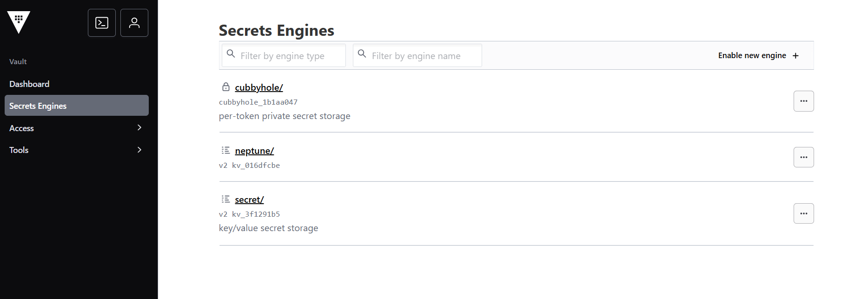Expand the Access chevron in sidebar
Viewport: 868px width, 299px height.
point(139,127)
